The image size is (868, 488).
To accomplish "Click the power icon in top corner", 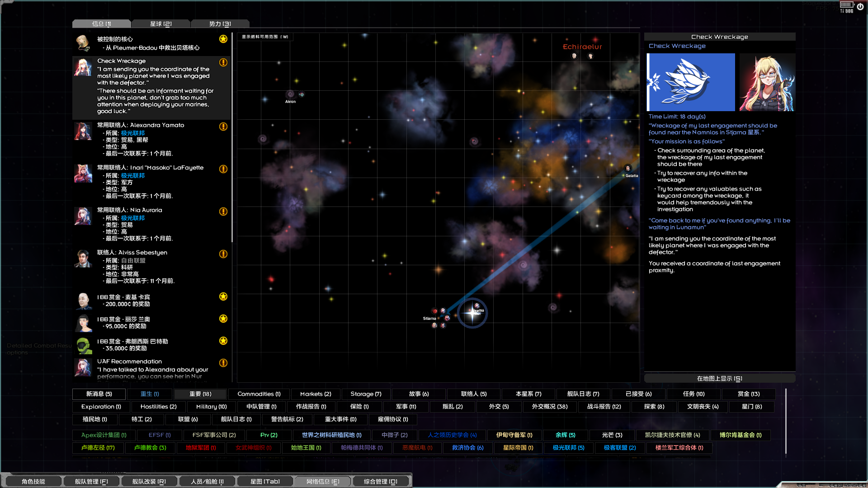I will (x=860, y=7).
